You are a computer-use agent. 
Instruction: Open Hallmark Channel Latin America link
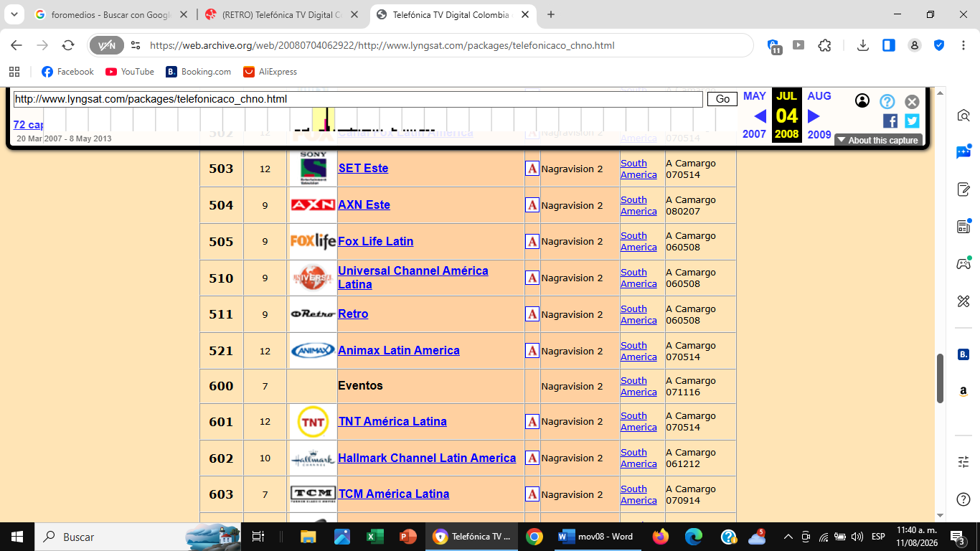427,458
